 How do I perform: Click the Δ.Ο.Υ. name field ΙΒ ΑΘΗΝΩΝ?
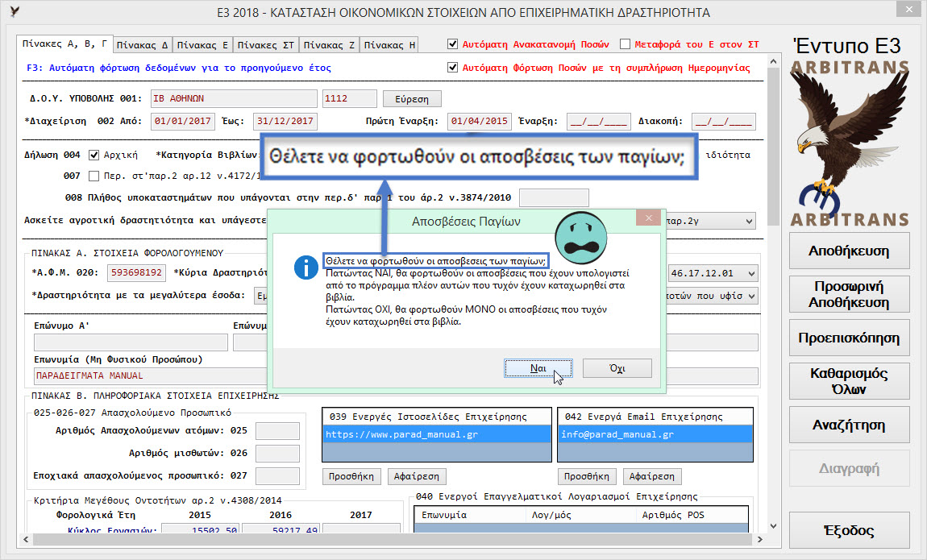234,98
